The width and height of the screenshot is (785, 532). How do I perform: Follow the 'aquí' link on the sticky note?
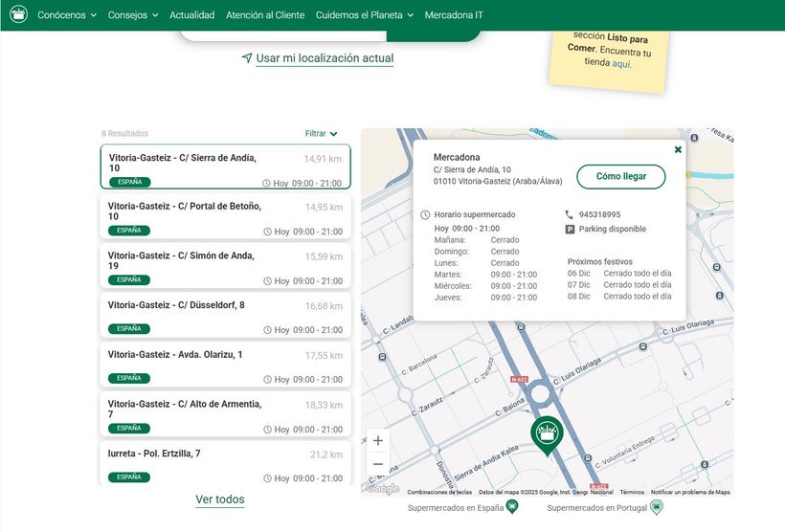pyautogui.click(x=621, y=64)
